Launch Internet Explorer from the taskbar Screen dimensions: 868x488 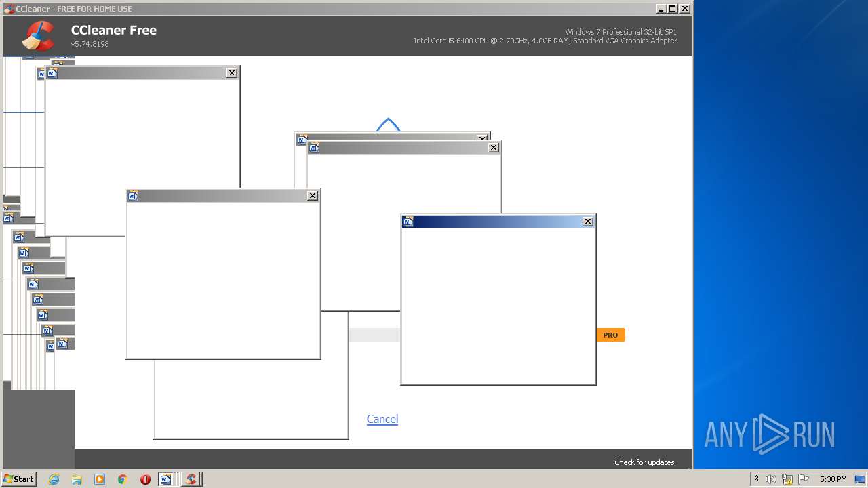point(54,479)
